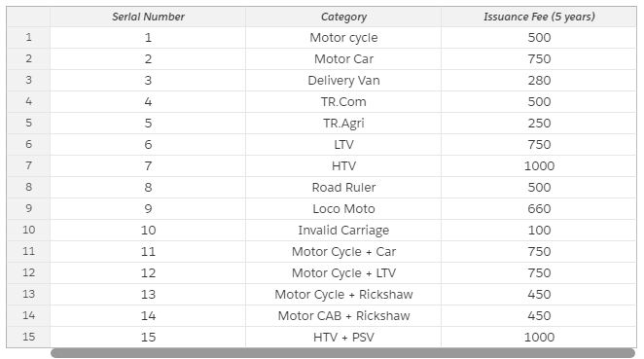Screen dimensions: 644x359
Task: Click the Motor cycle category cell
Action: [343, 38]
